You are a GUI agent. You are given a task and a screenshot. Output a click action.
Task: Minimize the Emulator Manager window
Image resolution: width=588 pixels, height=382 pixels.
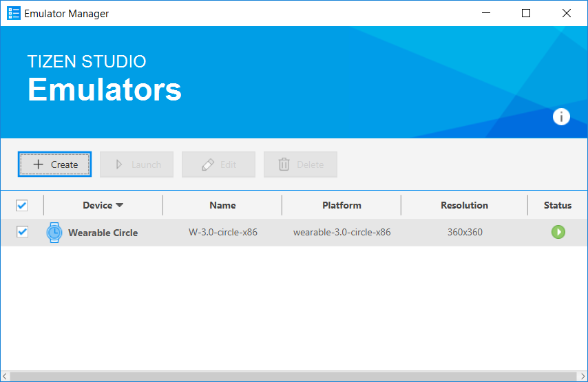pos(486,13)
